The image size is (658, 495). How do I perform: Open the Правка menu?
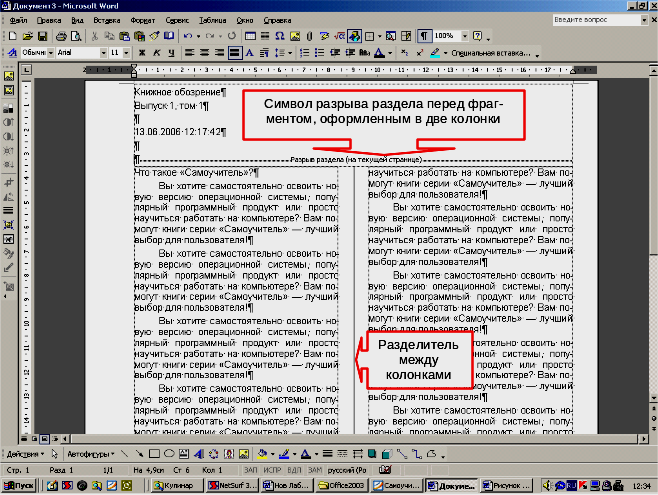(49, 20)
